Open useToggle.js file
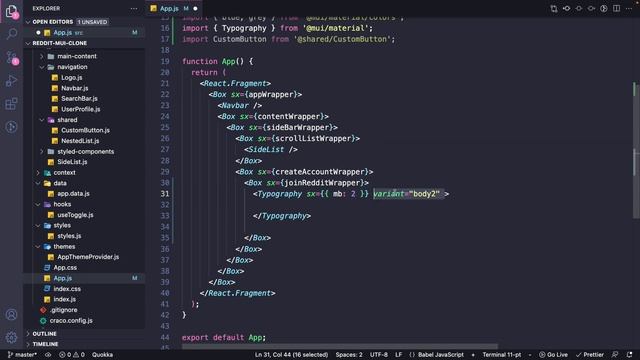The image size is (640, 360). (x=75, y=215)
